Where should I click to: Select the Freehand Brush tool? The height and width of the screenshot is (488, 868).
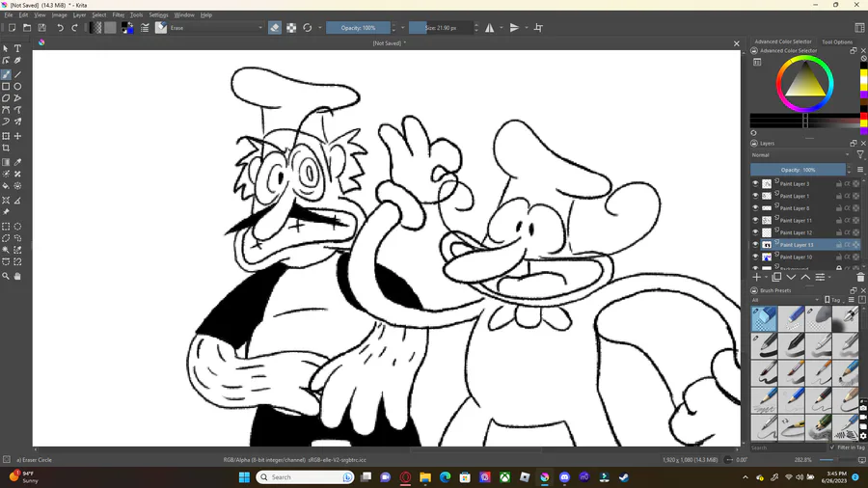(6, 74)
